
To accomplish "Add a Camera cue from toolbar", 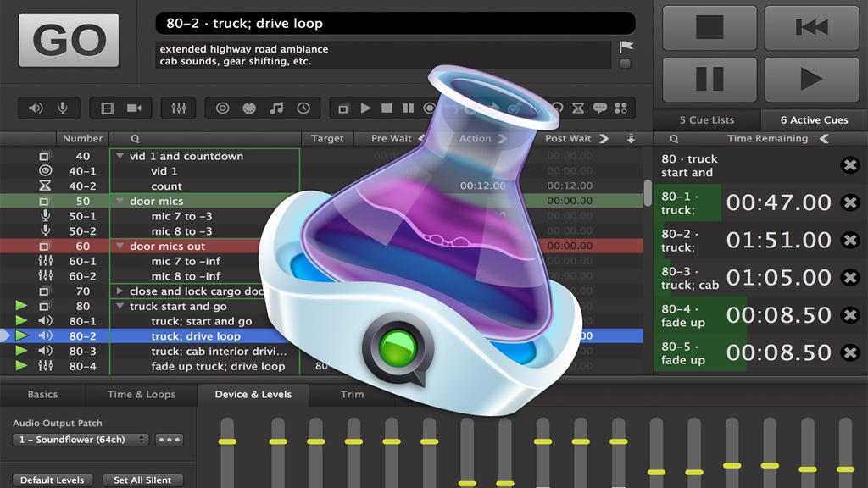I will [133, 108].
